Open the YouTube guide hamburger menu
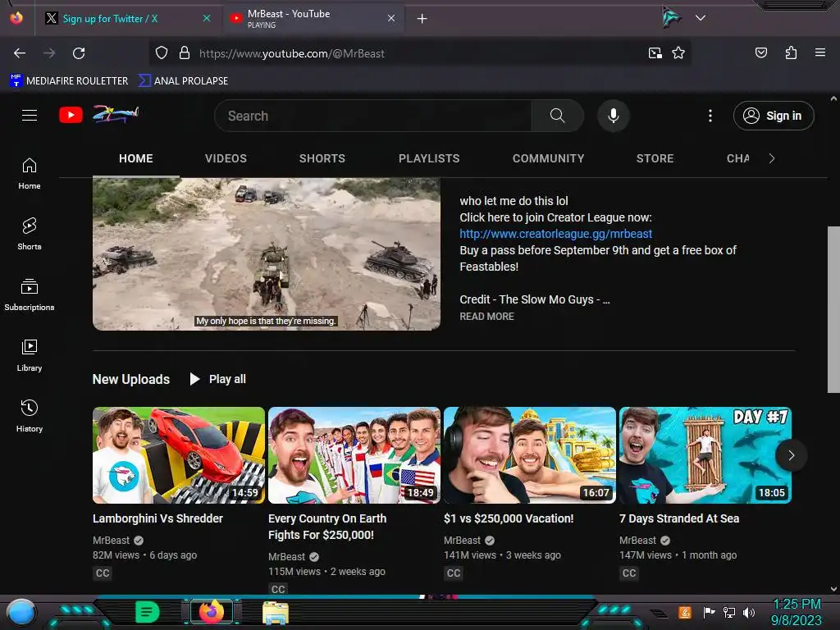This screenshot has height=630, width=840. [x=30, y=115]
